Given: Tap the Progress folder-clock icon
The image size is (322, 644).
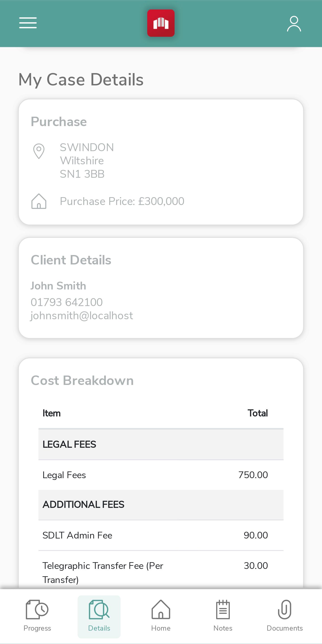Looking at the screenshot, I should pyautogui.click(x=37, y=609).
